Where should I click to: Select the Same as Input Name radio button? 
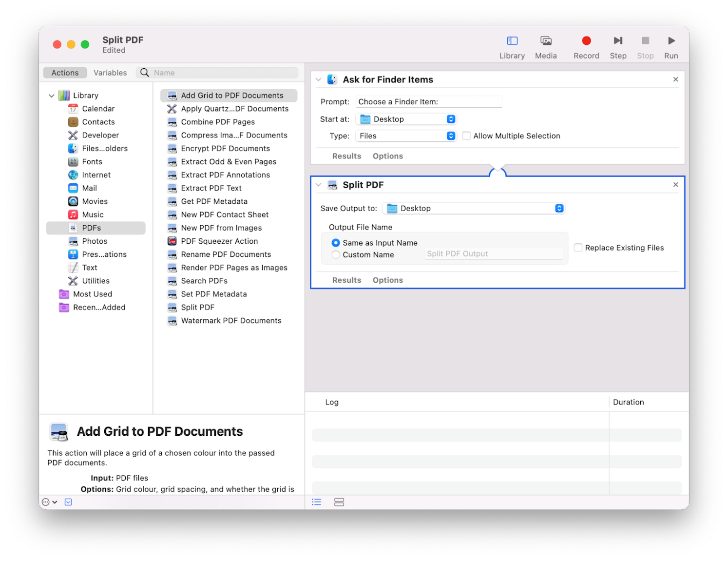point(336,242)
